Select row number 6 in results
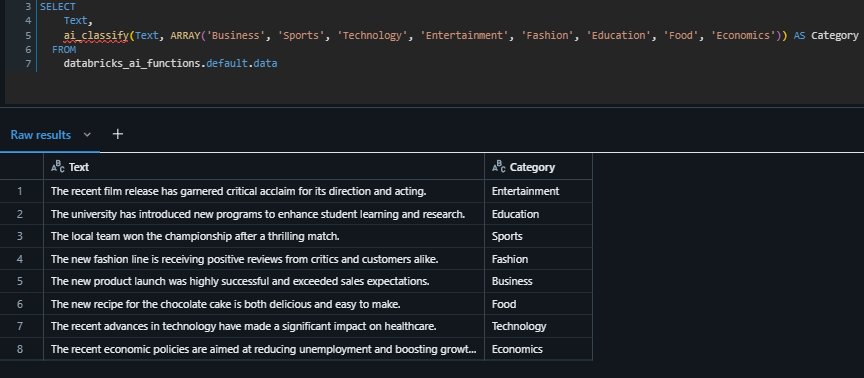The image size is (864, 378). tap(20, 304)
